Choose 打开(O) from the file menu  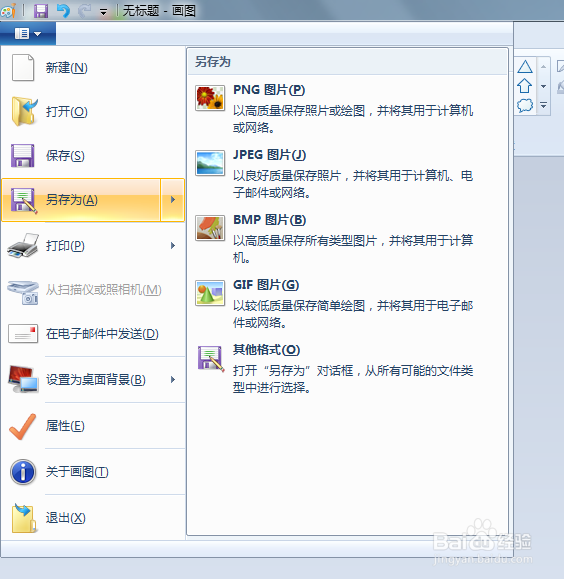pyautogui.click(x=93, y=112)
